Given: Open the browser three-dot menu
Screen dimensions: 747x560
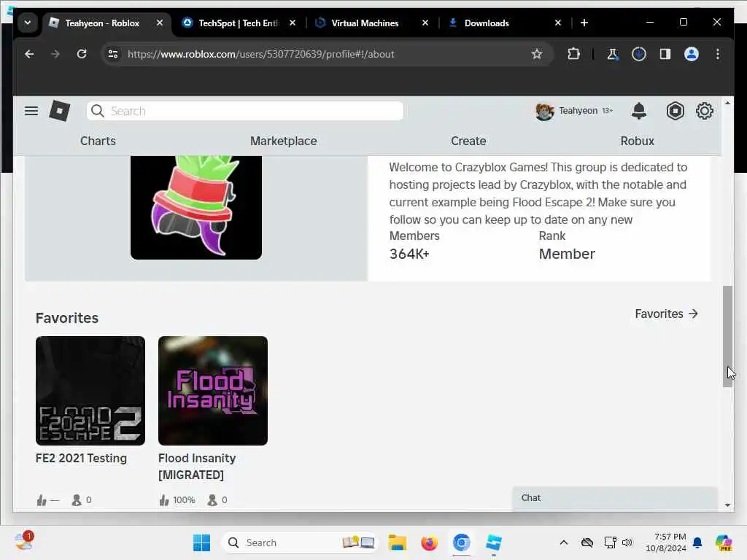Looking at the screenshot, I should pos(718,54).
